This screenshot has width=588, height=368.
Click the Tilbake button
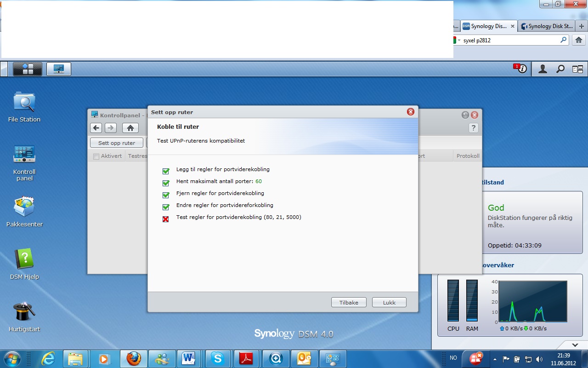coord(349,302)
